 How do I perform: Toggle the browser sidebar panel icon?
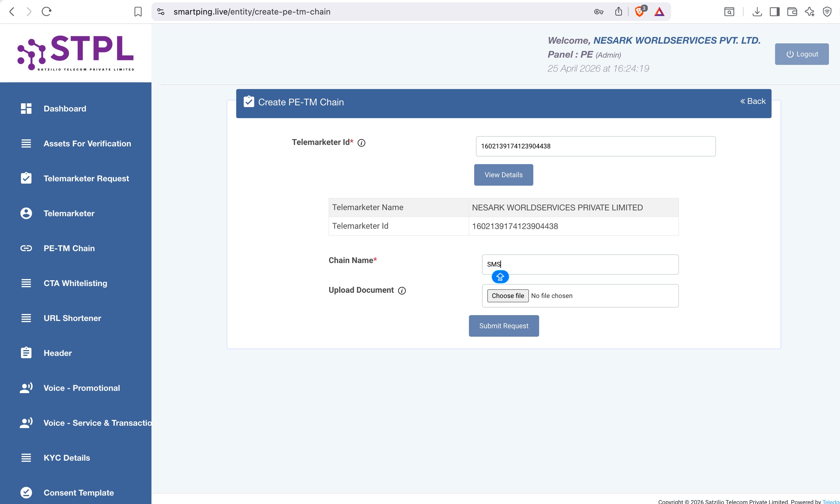tap(774, 12)
